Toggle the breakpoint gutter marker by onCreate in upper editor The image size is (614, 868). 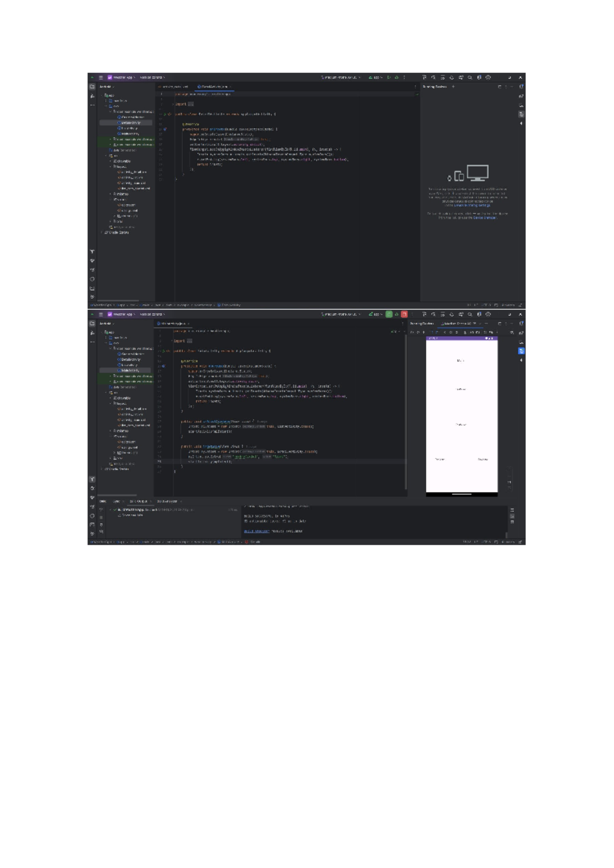point(165,129)
